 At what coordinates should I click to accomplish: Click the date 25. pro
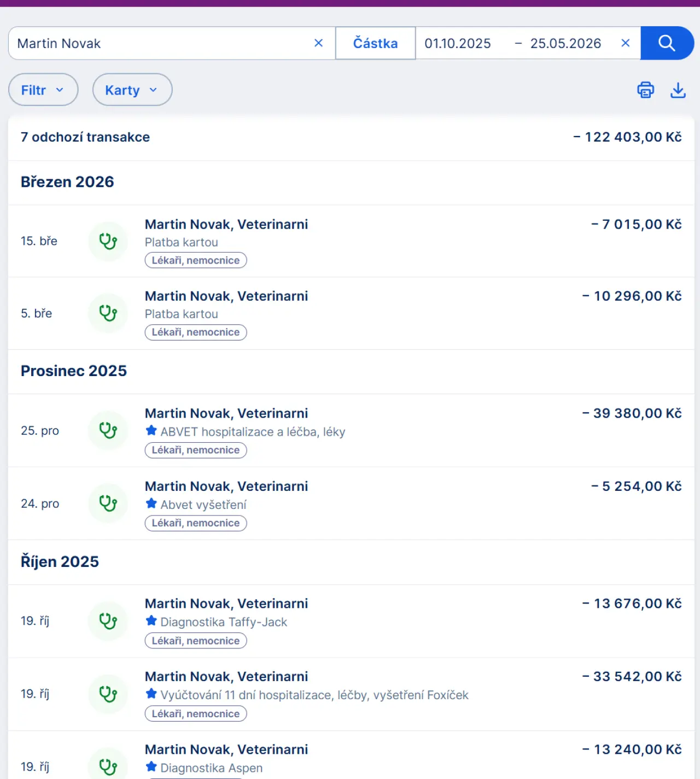pyautogui.click(x=40, y=431)
